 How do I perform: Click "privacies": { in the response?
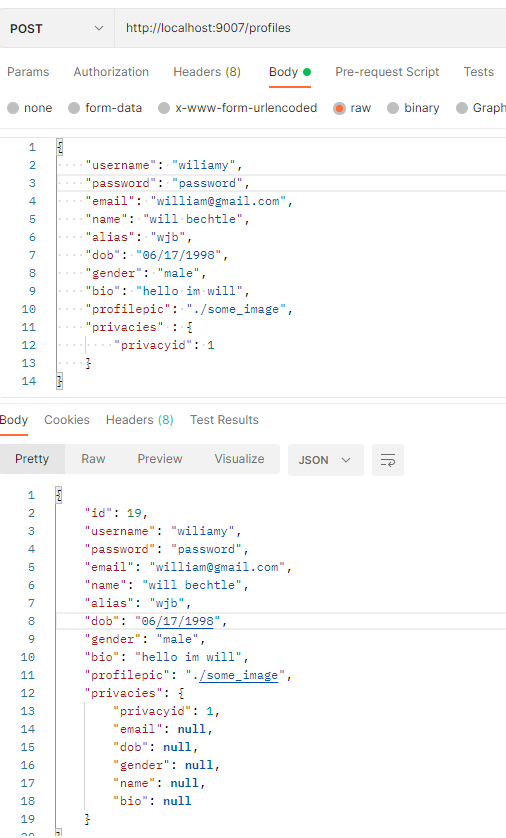tap(134, 694)
